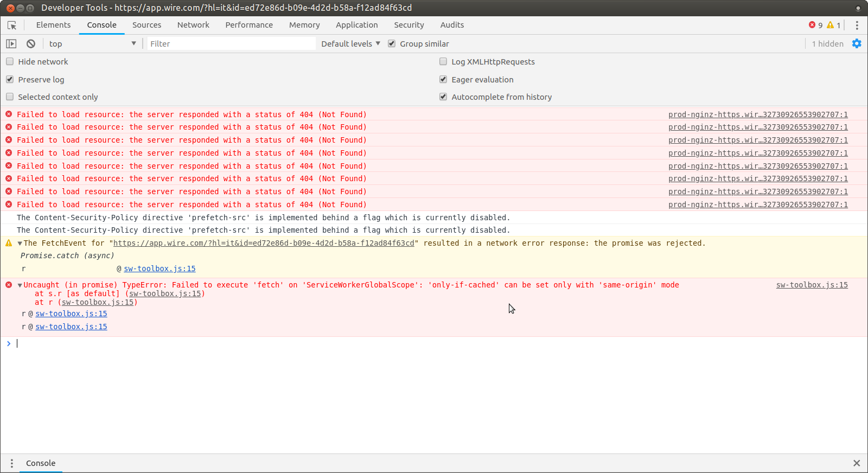
Task: Toggle the Group similar checkbox
Action: pyautogui.click(x=392, y=43)
